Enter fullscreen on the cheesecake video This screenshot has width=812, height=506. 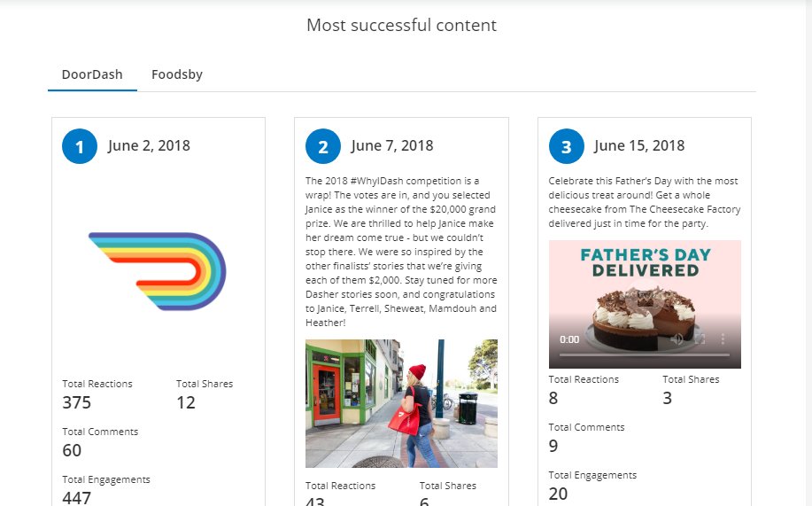coord(700,339)
